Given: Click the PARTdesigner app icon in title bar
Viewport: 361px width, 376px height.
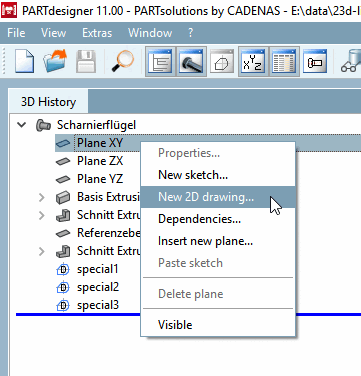Looking at the screenshot, I should click(x=9, y=10).
